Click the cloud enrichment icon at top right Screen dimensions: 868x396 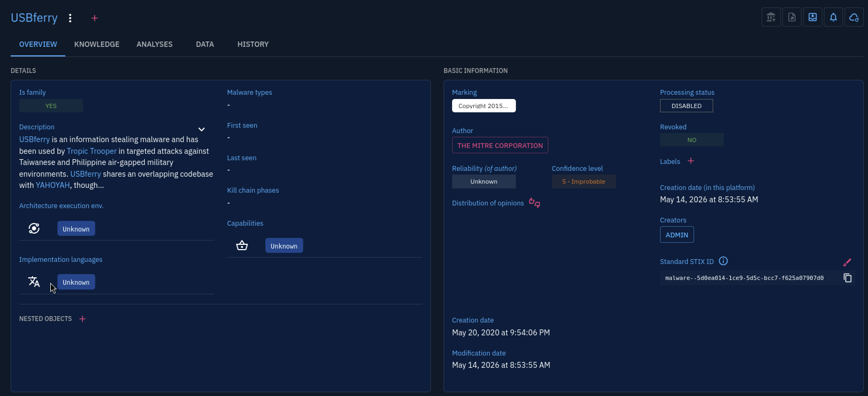click(854, 17)
